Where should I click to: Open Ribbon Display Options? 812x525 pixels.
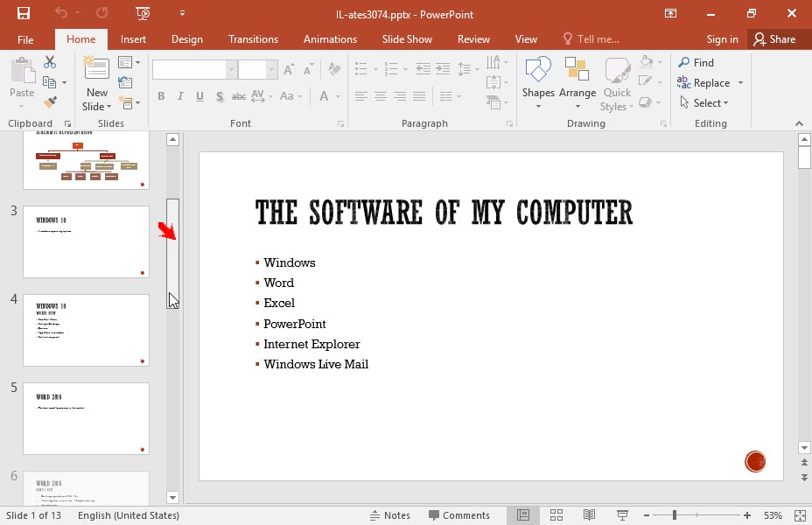click(x=670, y=13)
